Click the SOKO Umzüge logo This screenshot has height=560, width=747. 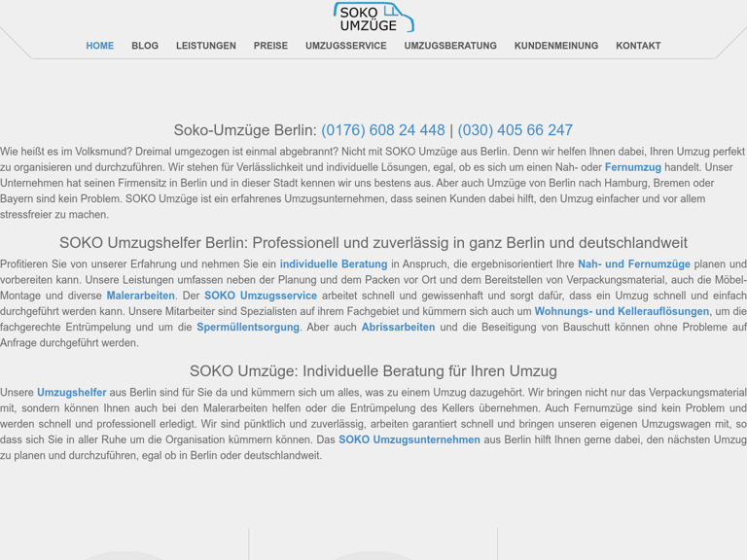(x=373, y=17)
